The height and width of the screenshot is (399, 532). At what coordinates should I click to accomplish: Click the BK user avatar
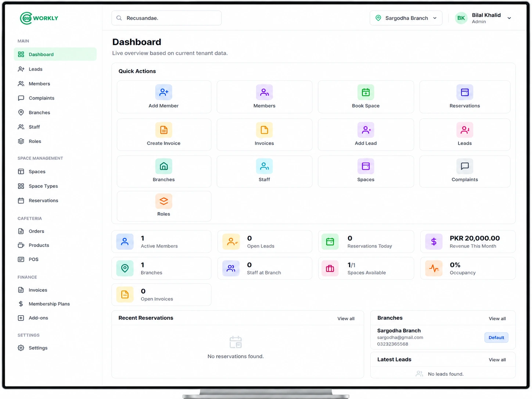[x=461, y=18]
